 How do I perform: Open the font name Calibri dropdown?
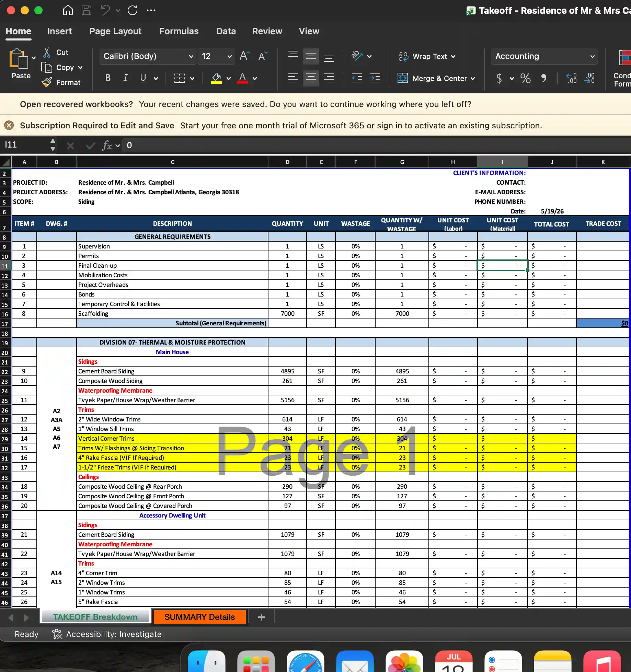(191, 56)
